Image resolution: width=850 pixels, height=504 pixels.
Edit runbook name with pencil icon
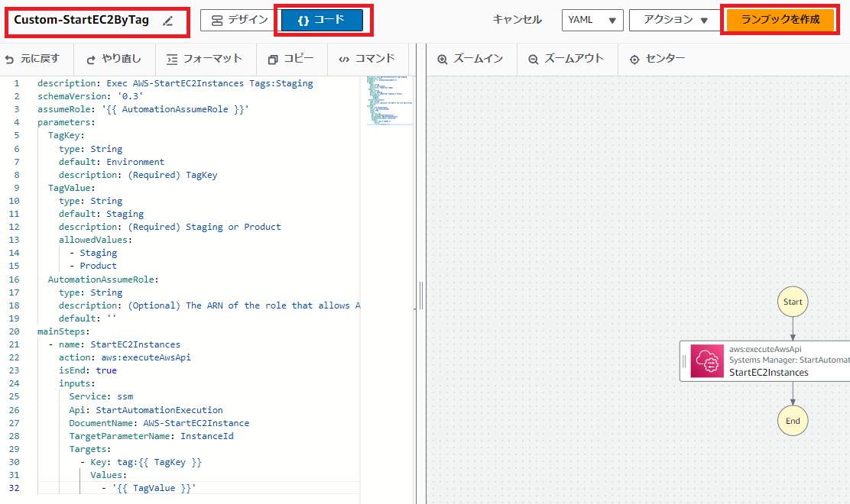(168, 21)
